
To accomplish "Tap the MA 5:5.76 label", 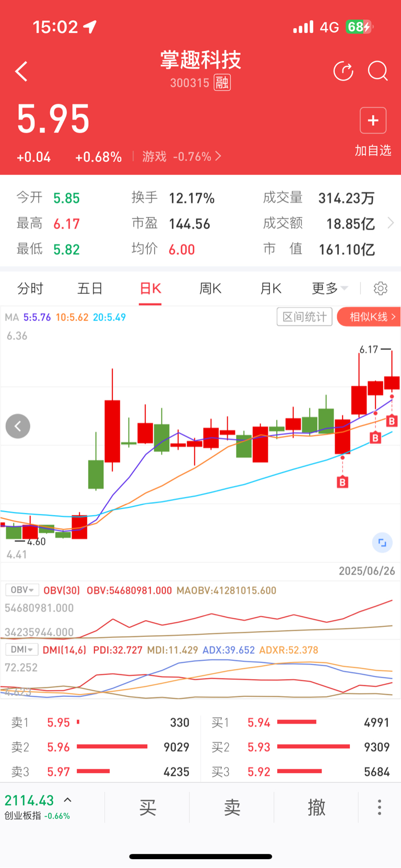I will 37,317.
